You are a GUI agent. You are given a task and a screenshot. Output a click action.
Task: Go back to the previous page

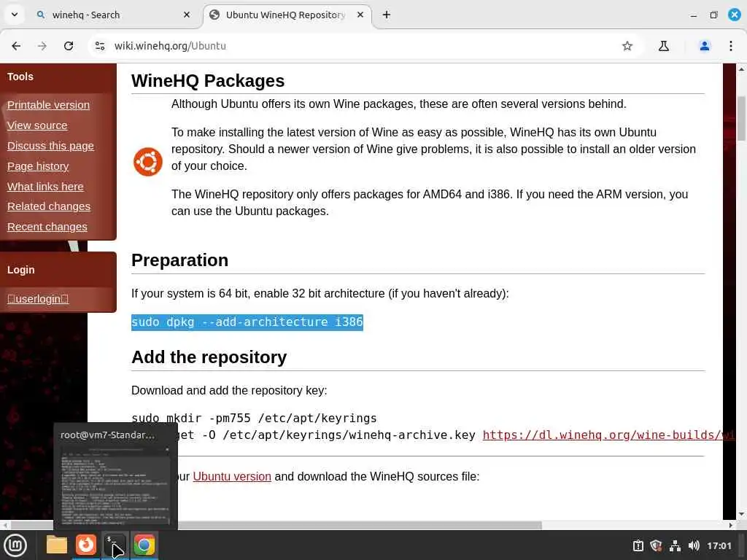click(x=16, y=46)
